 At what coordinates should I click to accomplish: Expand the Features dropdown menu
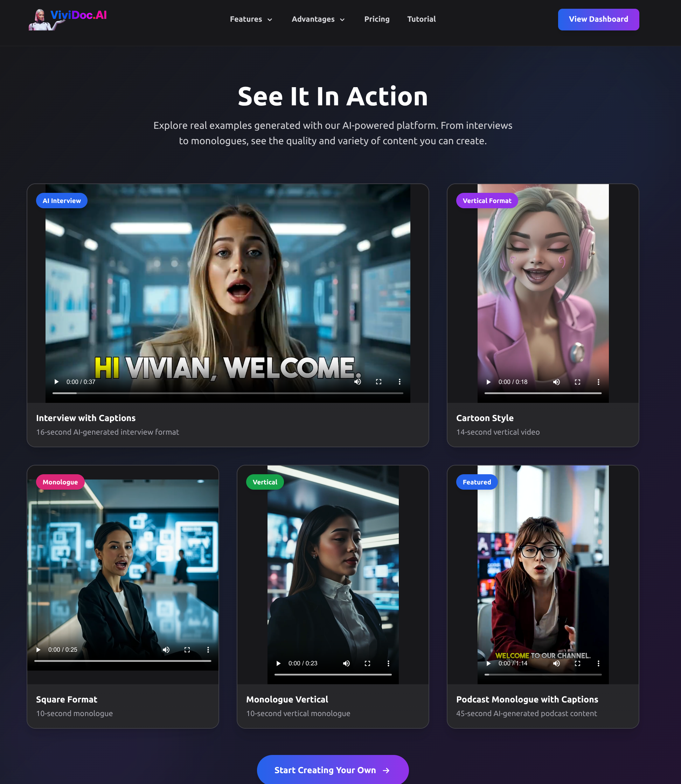pyautogui.click(x=251, y=19)
